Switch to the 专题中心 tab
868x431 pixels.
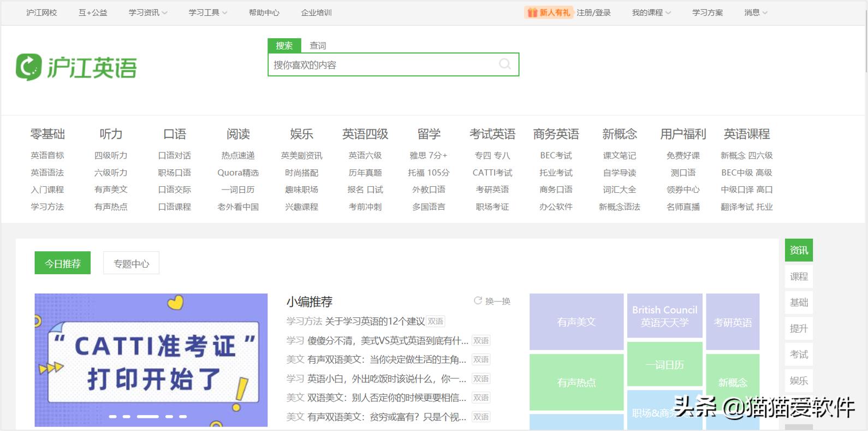click(131, 263)
